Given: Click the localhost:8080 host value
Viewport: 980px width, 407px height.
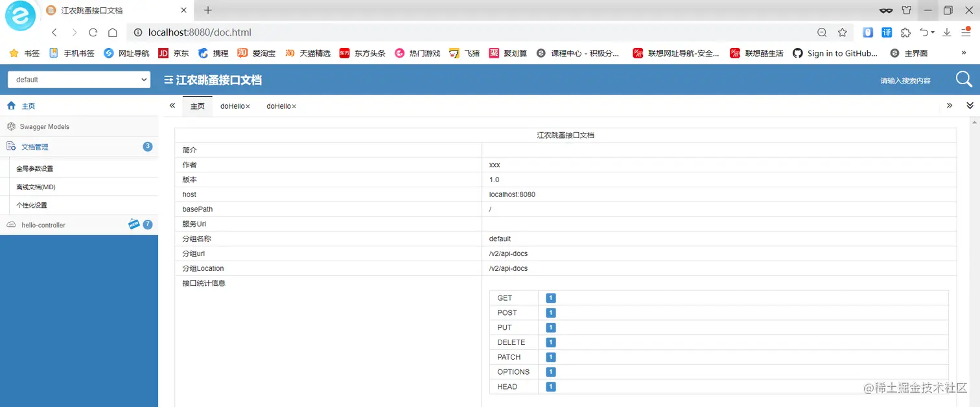Looking at the screenshot, I should [x=512, y=194].
